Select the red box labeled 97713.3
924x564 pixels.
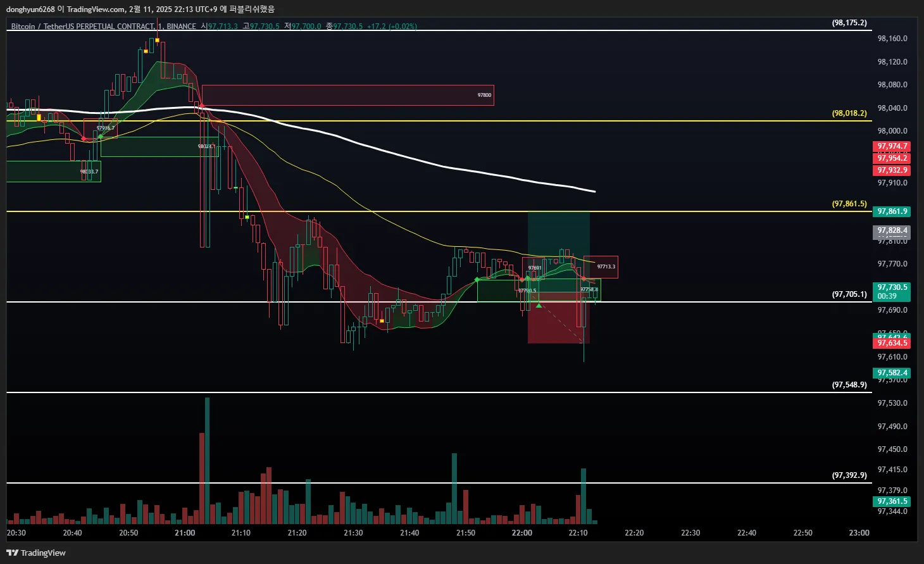click(x=601, y=267)
